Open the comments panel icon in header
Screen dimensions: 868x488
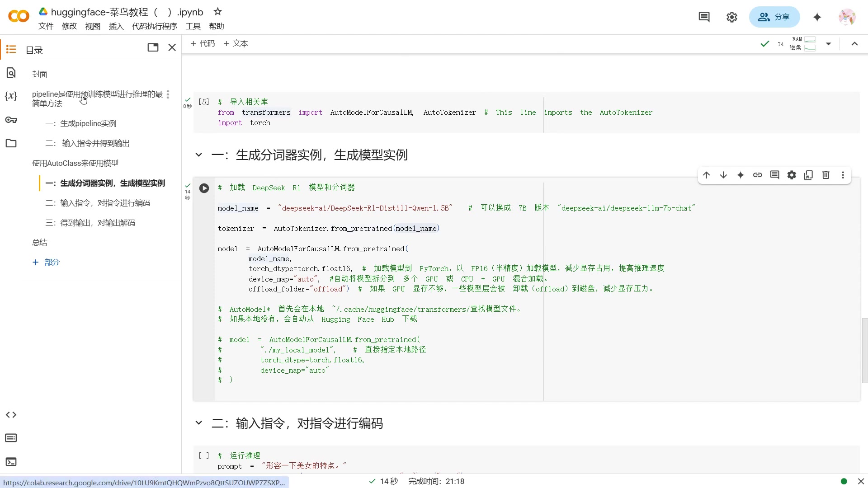point(704,17)
